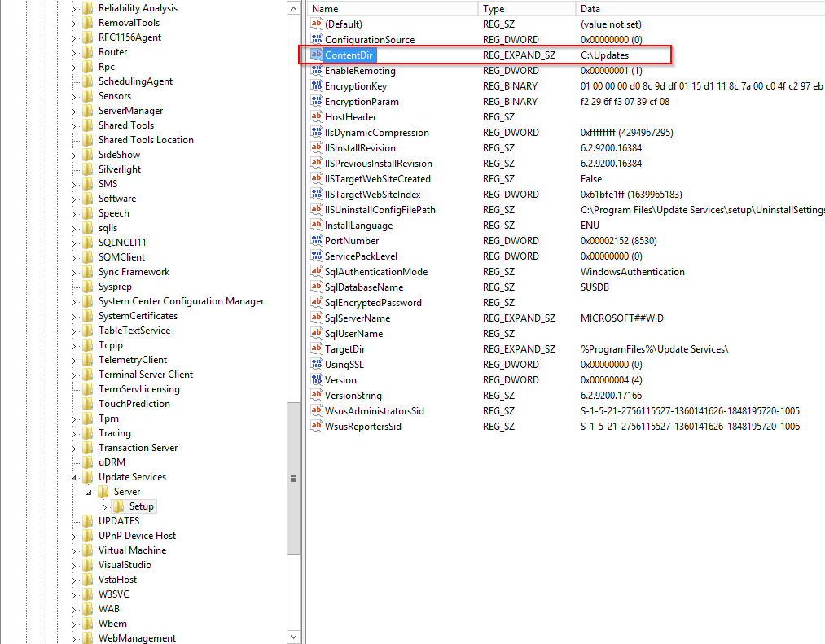Select the TouchPrediction registry key

coord(134,404)
